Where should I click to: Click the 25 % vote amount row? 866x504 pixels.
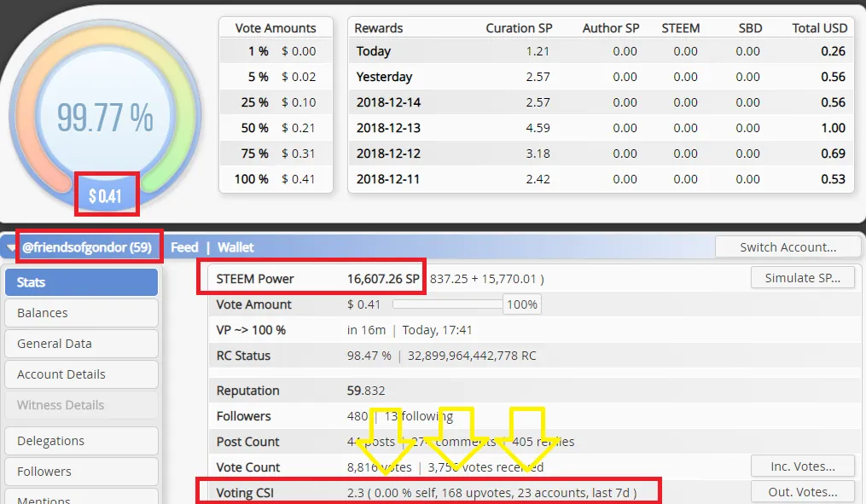click(x=276, y=102)
